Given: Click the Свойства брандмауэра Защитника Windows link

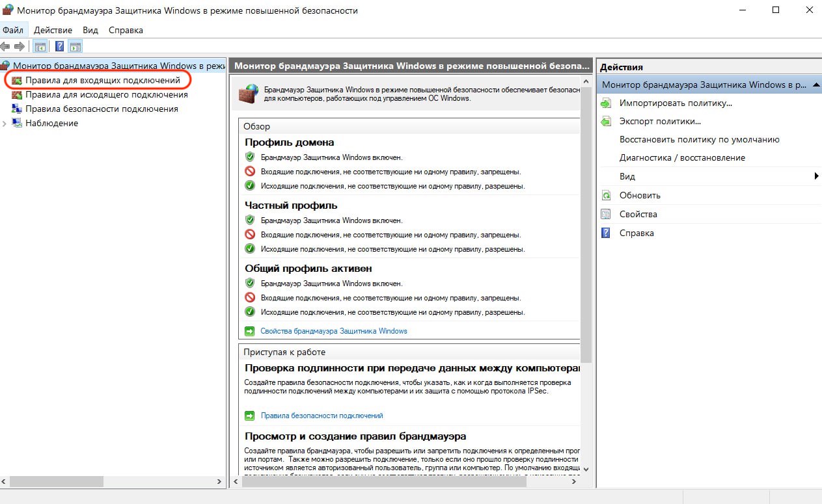Looking at the screenshot, I should coord(333,331).
